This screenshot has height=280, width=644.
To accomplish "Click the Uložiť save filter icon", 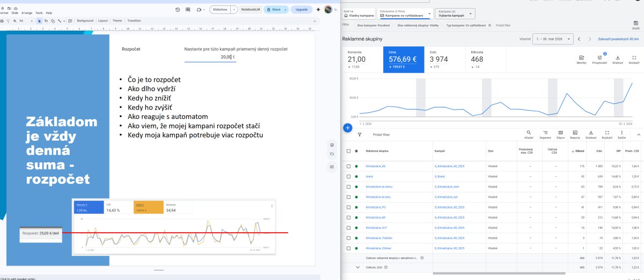I will 635,23.
